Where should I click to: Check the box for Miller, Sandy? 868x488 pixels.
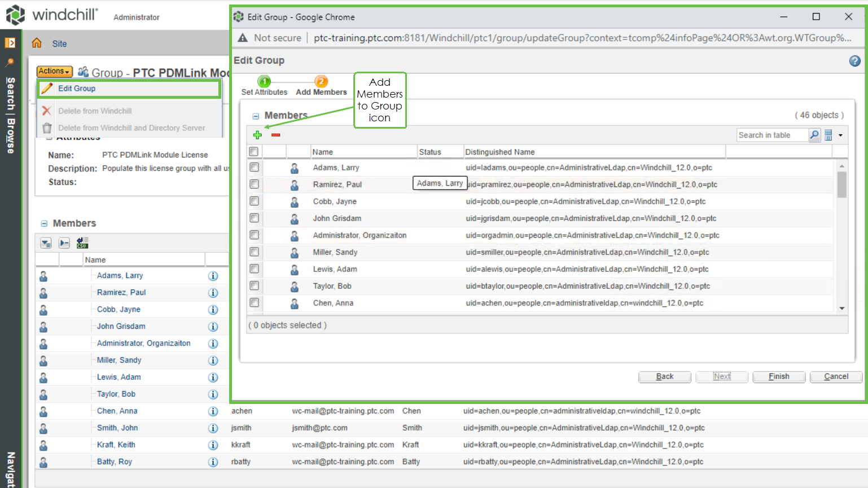click(255, 252)
